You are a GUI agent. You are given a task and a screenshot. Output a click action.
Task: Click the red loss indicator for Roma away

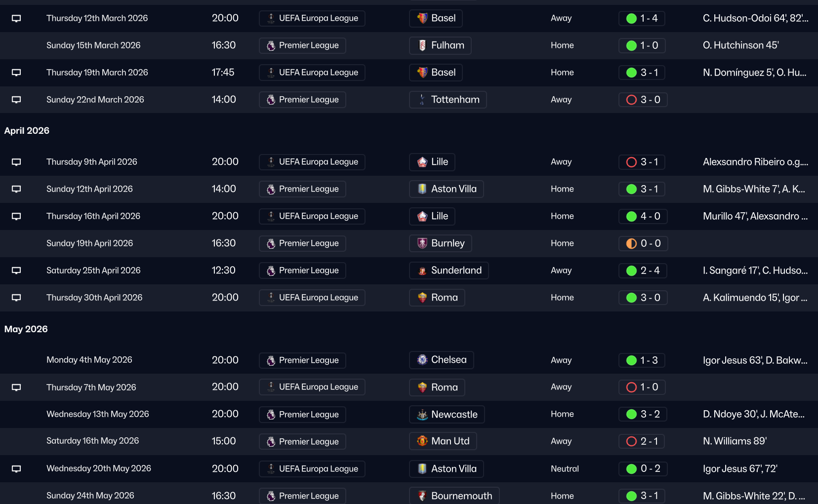[x=631, y=387]
